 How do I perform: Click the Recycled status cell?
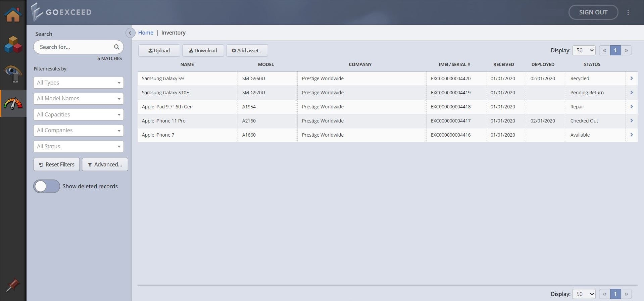pyautogui.click(x=596, y=78)
